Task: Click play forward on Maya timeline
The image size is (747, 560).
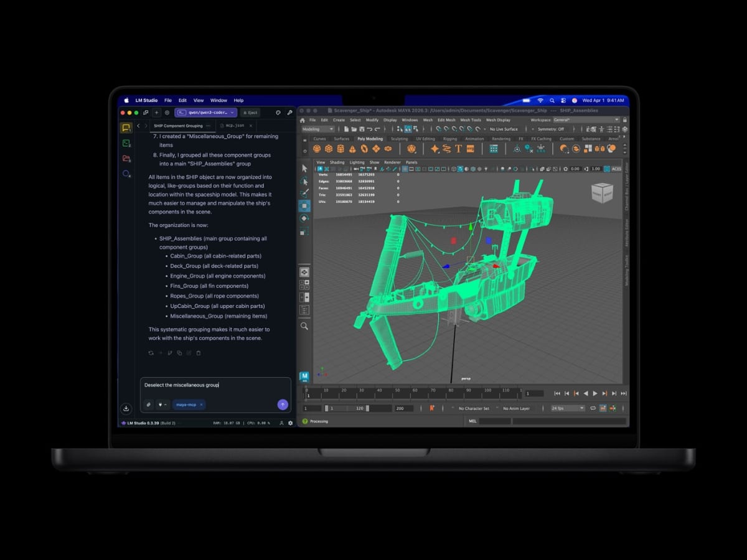Action: coord(595,393)
